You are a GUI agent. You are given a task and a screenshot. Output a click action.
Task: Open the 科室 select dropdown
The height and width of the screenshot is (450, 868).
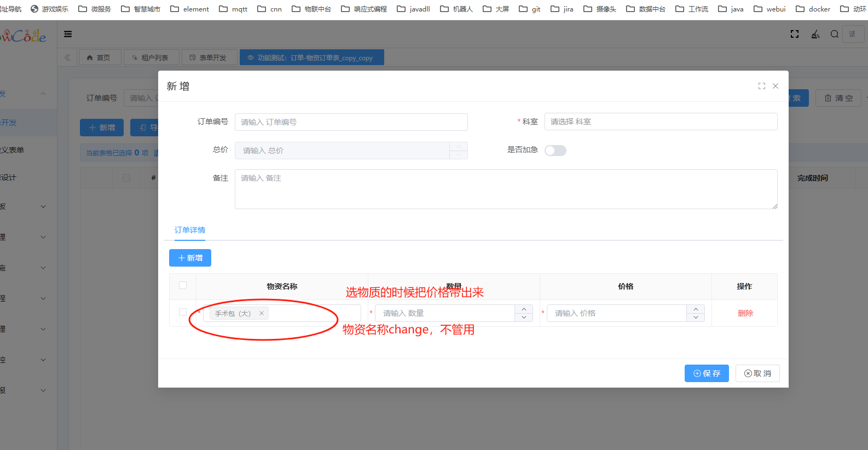[x=660, y=122]
